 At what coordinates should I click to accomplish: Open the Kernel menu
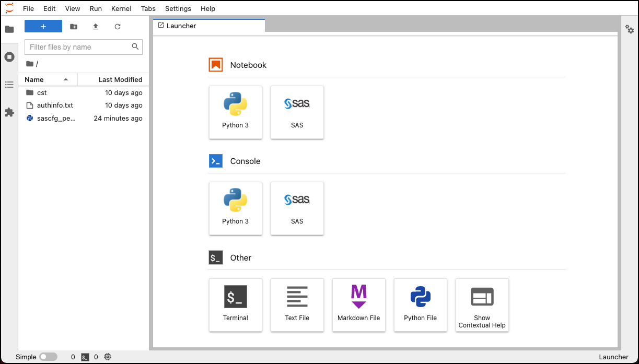pos(121,8)
